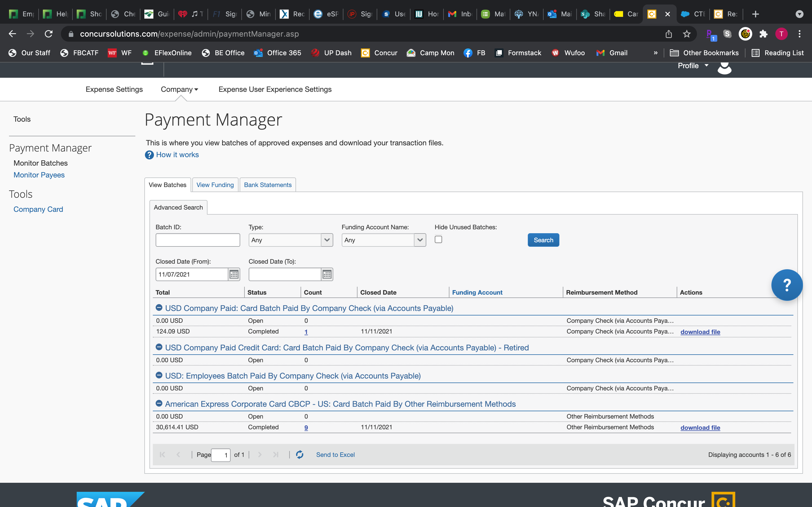Click the Monitor Payees sidebar icon link
The image size is (812, 507).
(39, 175)
